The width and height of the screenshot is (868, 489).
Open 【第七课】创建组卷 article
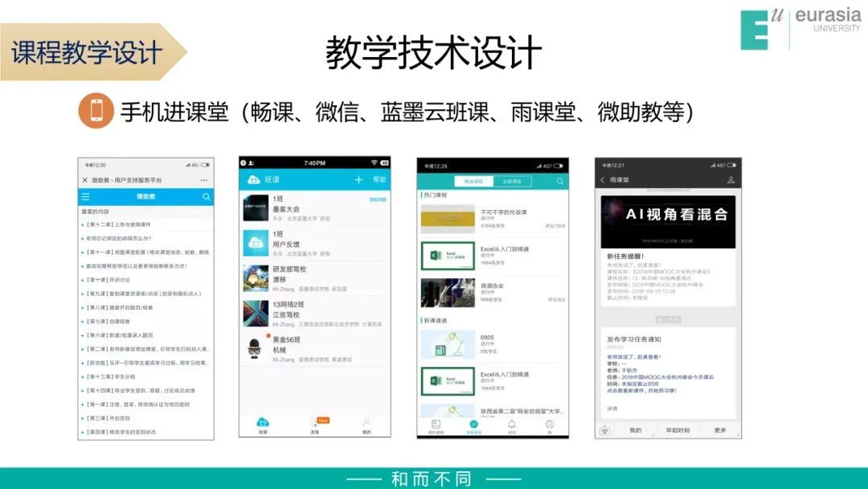108,321
